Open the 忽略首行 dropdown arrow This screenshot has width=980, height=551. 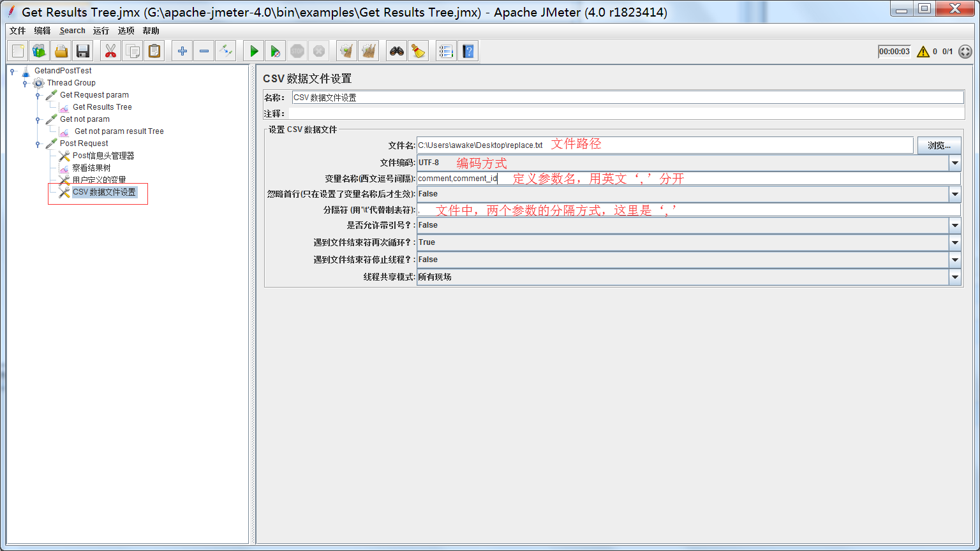[x=954, y=194]
